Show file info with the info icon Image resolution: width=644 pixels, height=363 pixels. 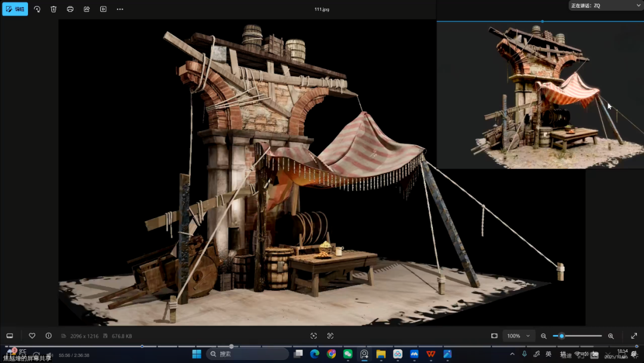[48, 336]
